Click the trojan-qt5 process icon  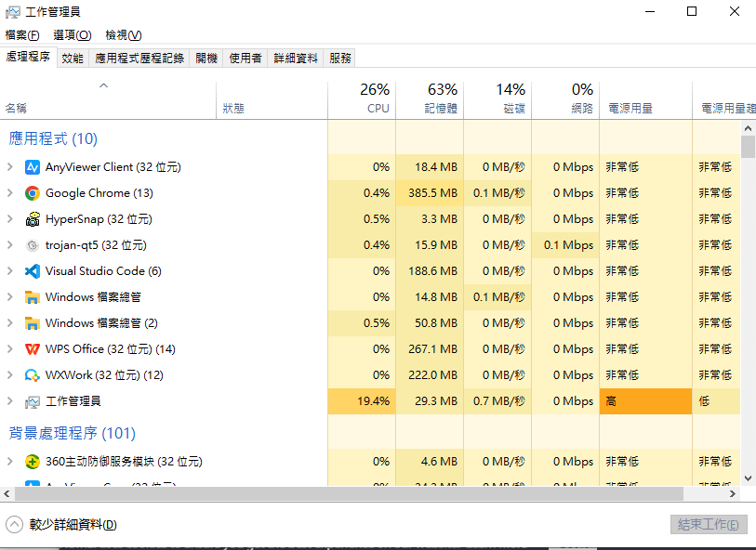(x=33, y=245)
